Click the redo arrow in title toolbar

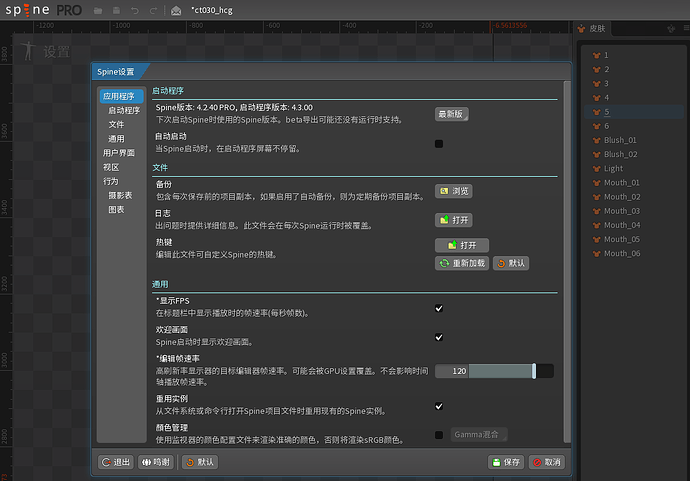click(x=153, y=10)
